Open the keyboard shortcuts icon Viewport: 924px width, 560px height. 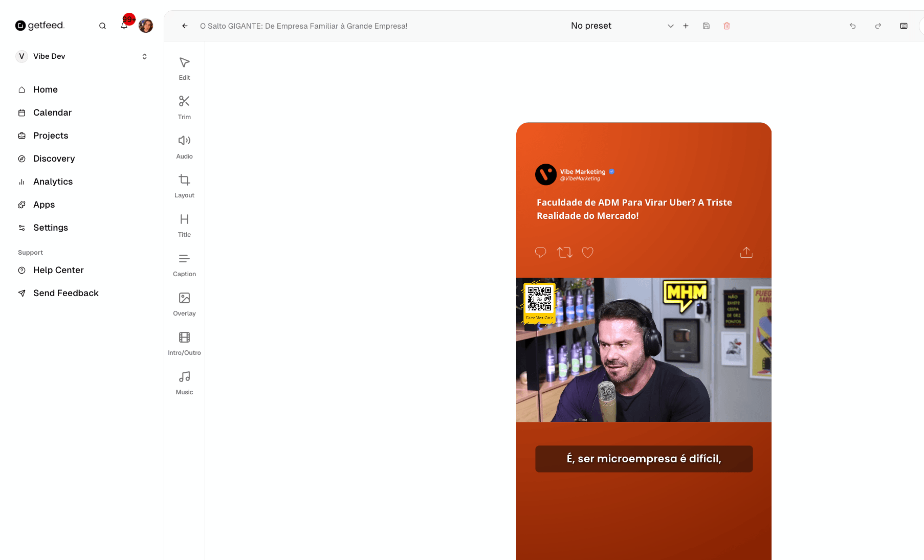point(904,26)
